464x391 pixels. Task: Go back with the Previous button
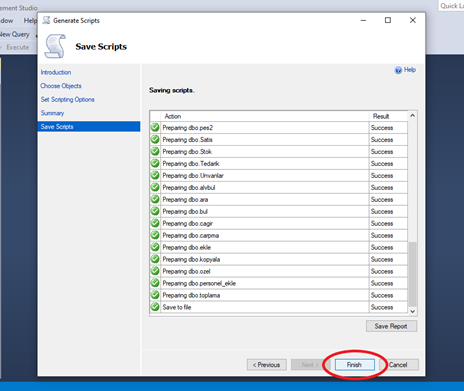(266, 365)
